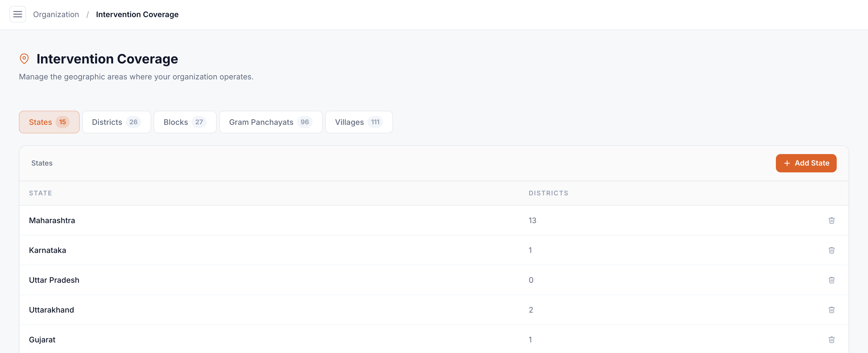
Task: Delete the Maharashtra state row
Action: (x=831, y=220)
